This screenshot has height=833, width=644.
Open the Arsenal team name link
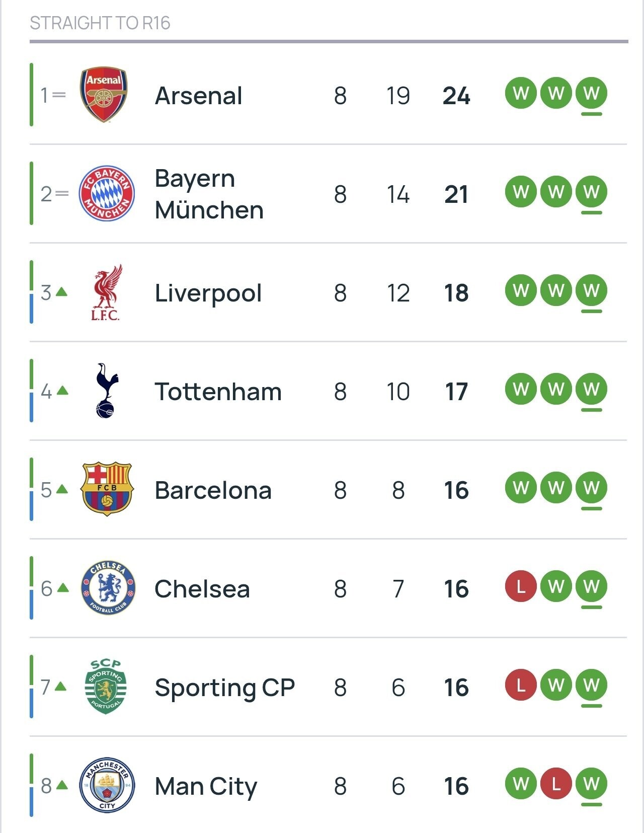pyautogui.click(x=198, y=96)
